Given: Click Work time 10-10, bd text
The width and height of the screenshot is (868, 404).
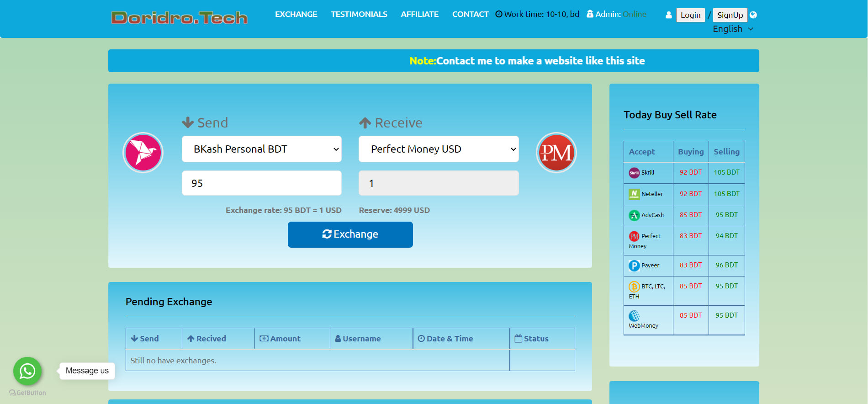Looking at the screenshot, I should click(541, 14).
